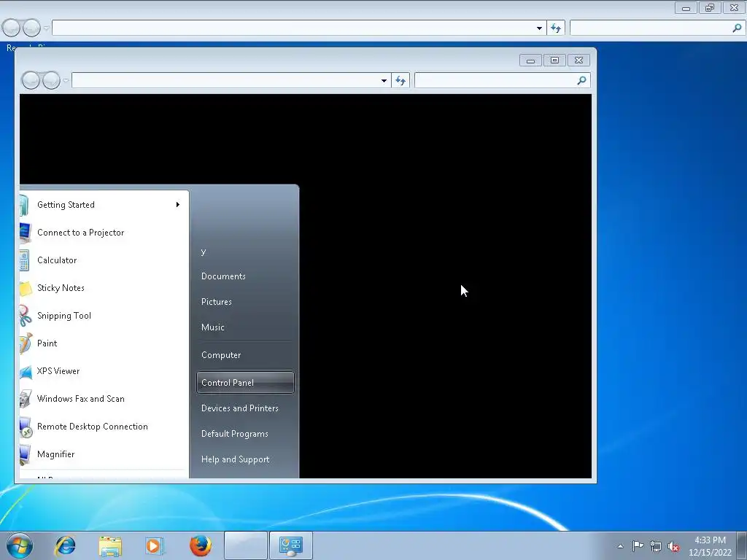Restore down the outer window
The height and width of the screenshot is (560, 747).
[x=710, y=7]
